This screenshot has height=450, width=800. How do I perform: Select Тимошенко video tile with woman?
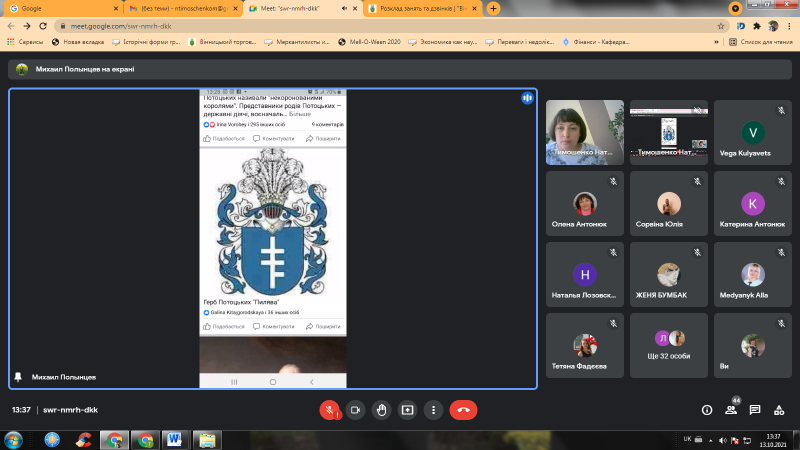(x=585, y=132)
